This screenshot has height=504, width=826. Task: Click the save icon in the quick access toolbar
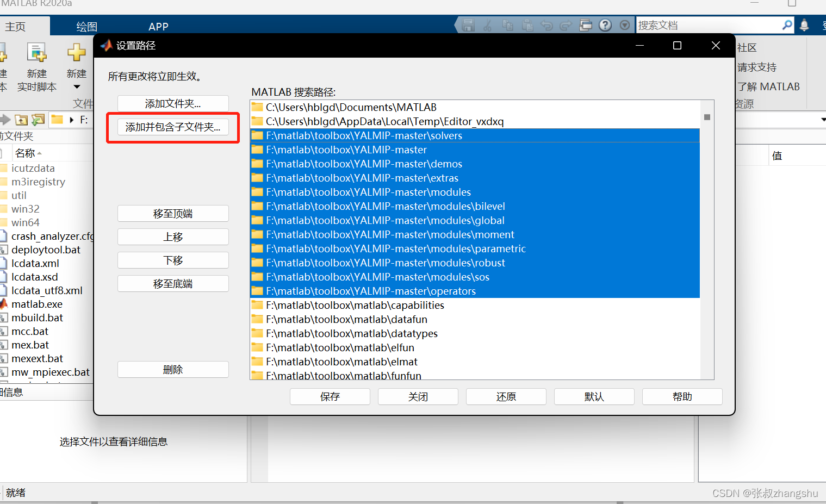point(468,25)
